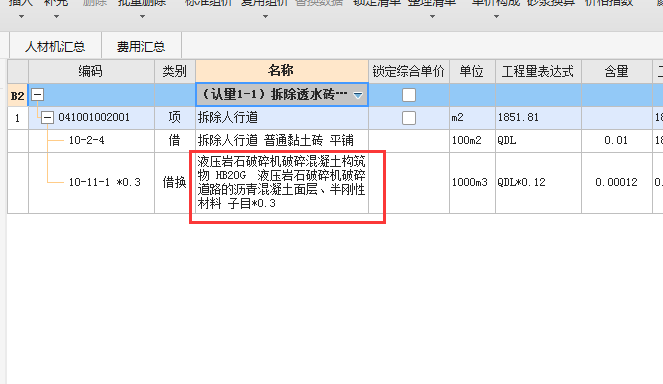Viewport: 663px width, 384px height.
Task: Open the name dropdown in row B2
Action: tap(358, 95)
